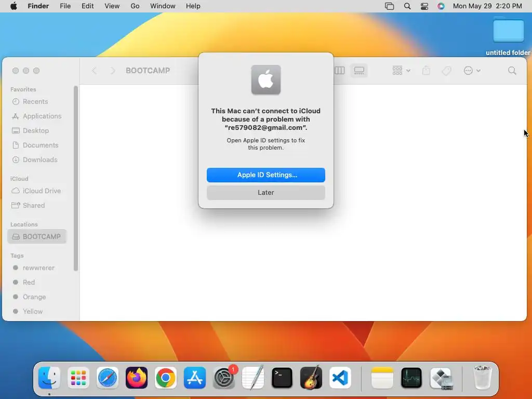Select the Orange tag in the sidebar
Viewport: 532px width, 399px height.
click(37, 297)
